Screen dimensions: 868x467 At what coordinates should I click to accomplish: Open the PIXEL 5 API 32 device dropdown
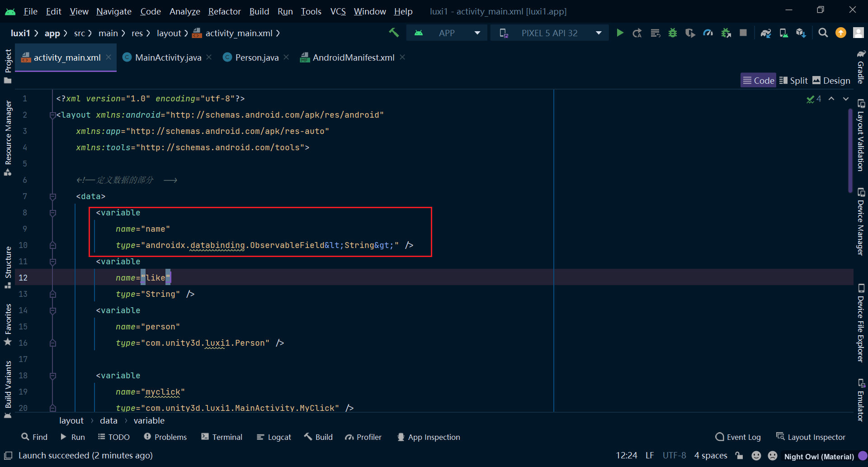550,33
